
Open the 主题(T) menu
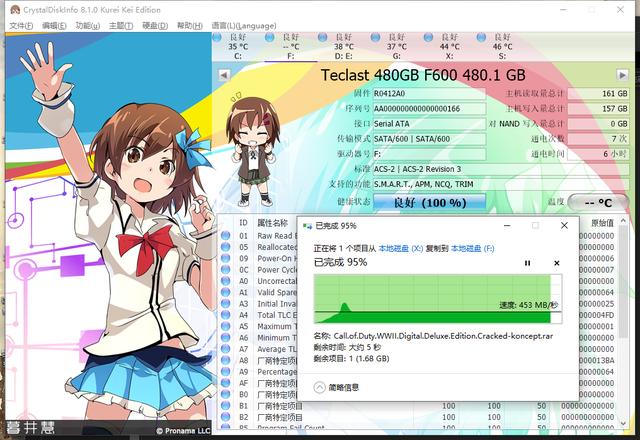[121, 26]
